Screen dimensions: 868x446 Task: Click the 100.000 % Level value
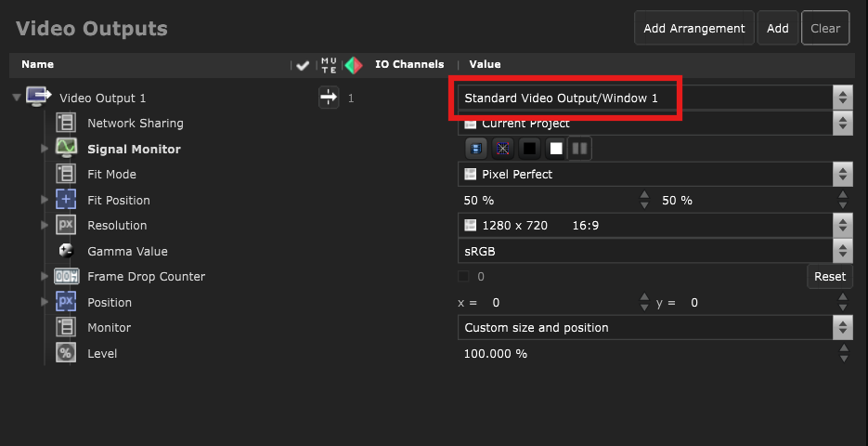[496, 353]
